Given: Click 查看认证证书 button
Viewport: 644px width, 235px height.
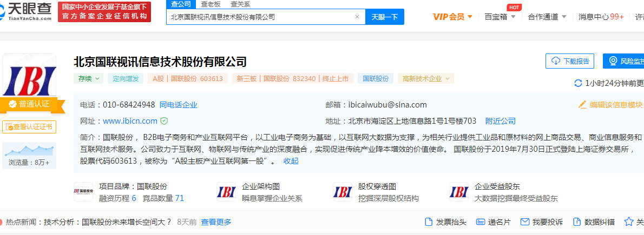Looking at the screenshot, I should pos(29,127).
